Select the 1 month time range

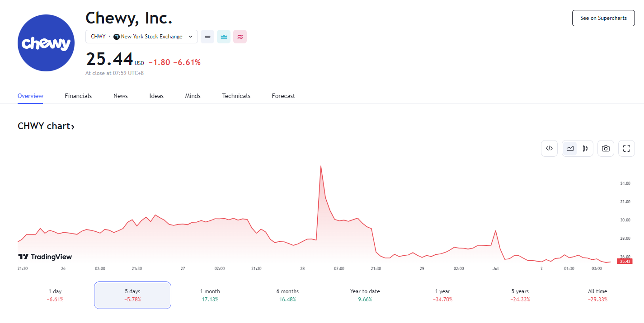210,295
